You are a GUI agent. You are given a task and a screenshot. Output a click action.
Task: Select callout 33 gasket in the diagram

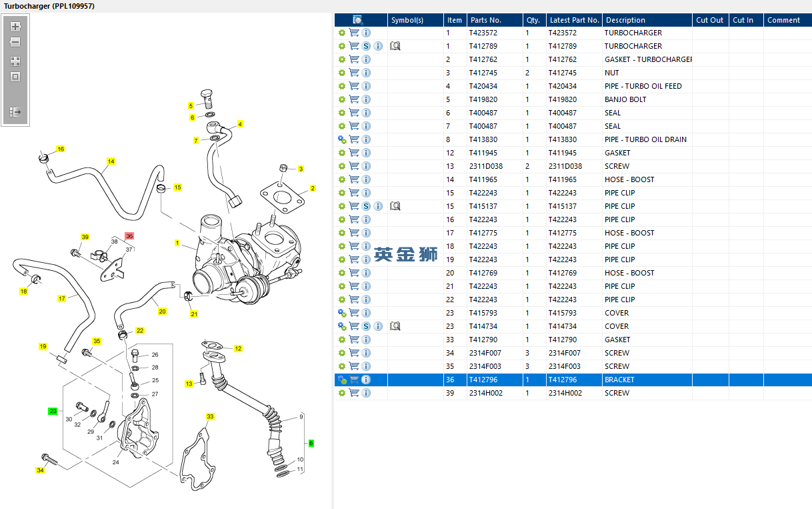click(210, 417)
